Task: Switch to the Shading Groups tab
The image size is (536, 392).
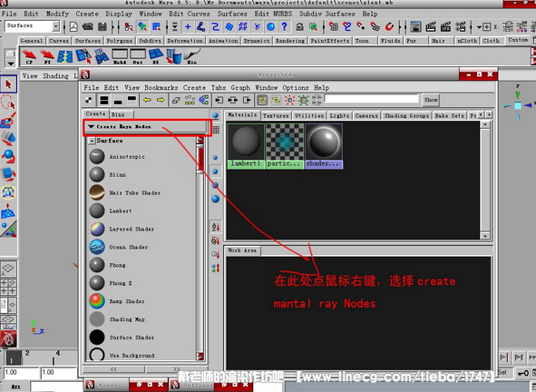Action: click(406, 115)
